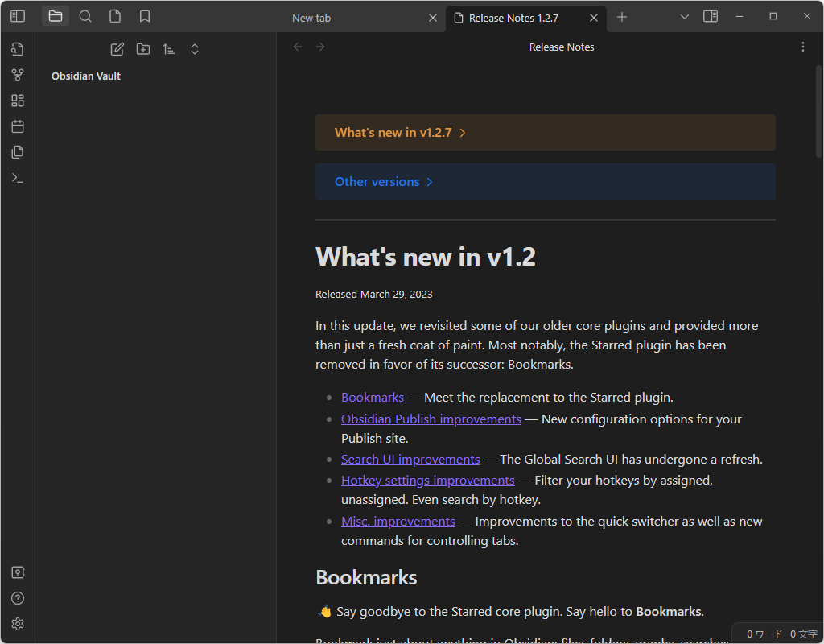Viewport: 824px width, 644px height.
Task: Click the Release Notes view title
Action: pos(561,47)
